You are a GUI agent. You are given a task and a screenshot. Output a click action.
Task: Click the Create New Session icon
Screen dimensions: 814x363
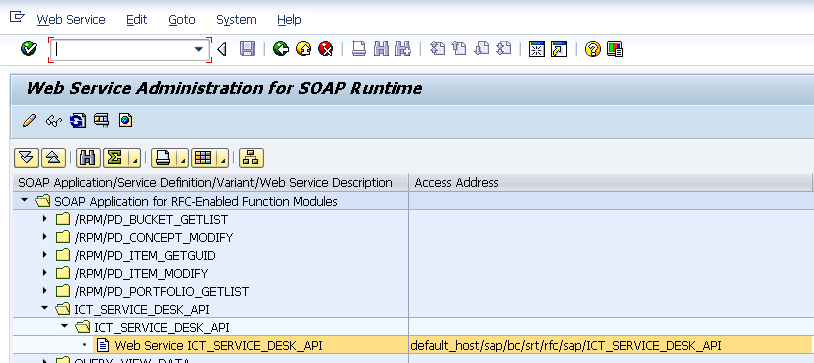[537, 49]
